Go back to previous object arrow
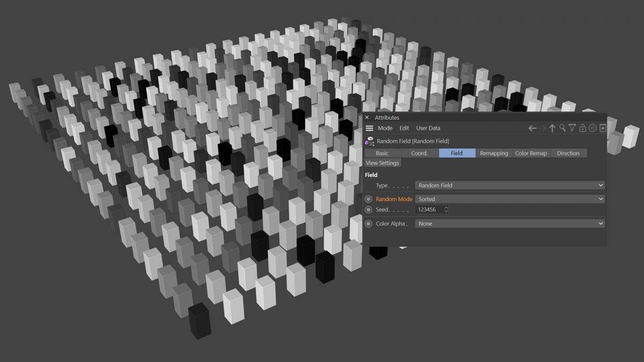 tap(532, 128)
